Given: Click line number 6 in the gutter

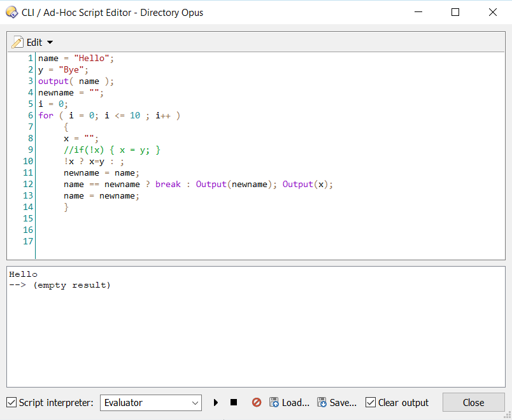Looking at the screenshot, I should pyautogui.click(x=30, y=116).
